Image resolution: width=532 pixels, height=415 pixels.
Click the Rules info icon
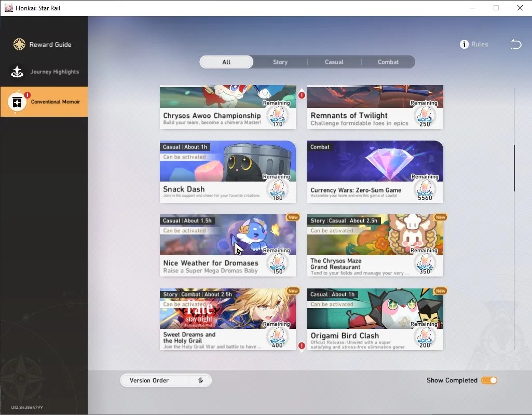pyautogui.click(x=464, y=44)
